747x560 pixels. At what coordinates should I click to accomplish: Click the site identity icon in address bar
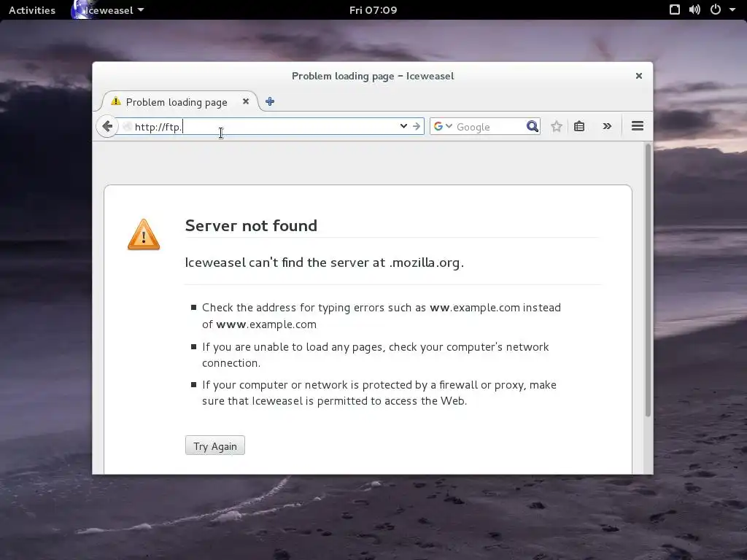click(127, 126)
